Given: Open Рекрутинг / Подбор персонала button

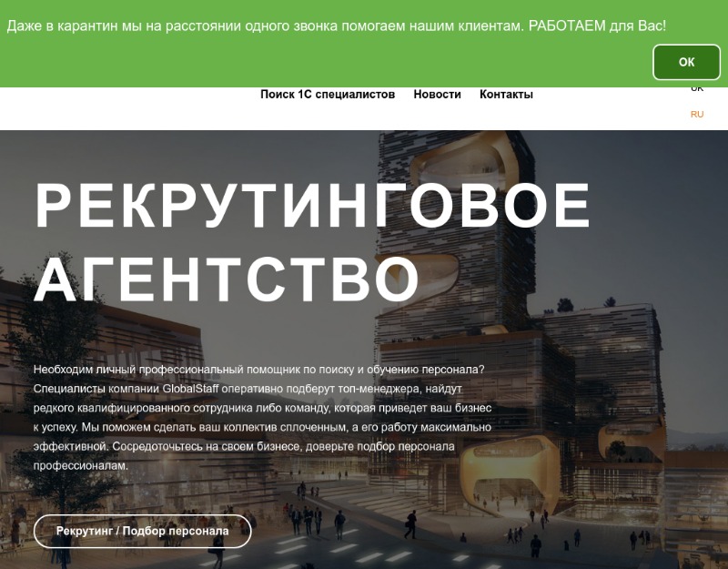Looking at the screenshot, I should pyautogui.click(x=143, y=531).
